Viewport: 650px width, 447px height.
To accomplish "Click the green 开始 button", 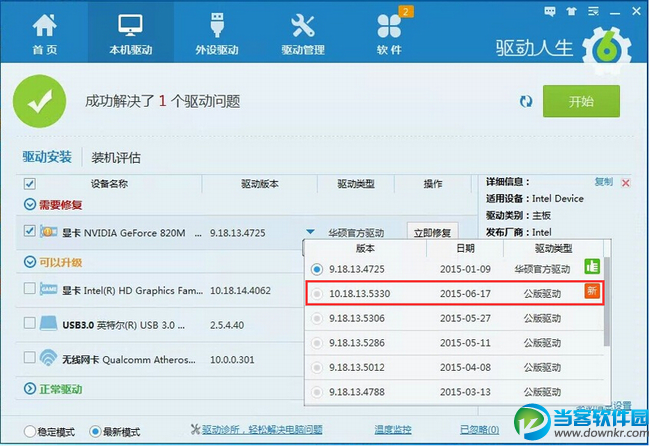I will tap(581, 101).
